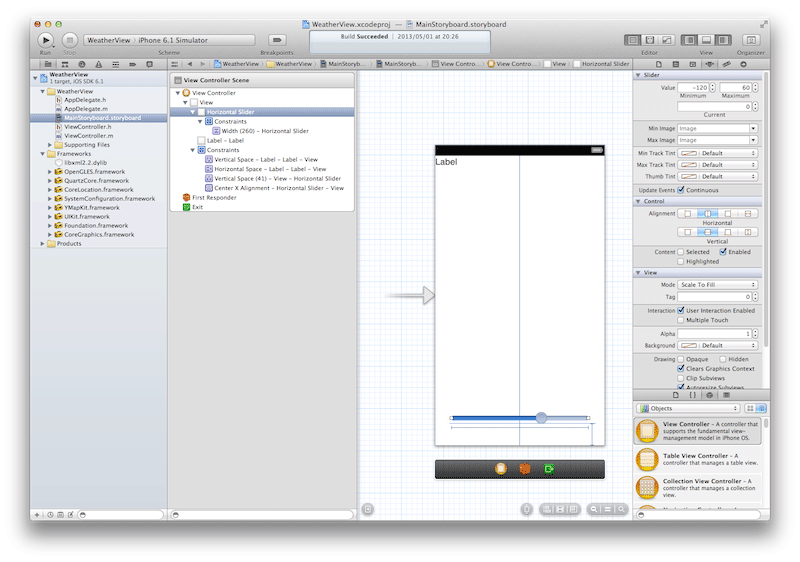Select the Version editor icon
The image size is (800, 562).
tap(667, 40)
